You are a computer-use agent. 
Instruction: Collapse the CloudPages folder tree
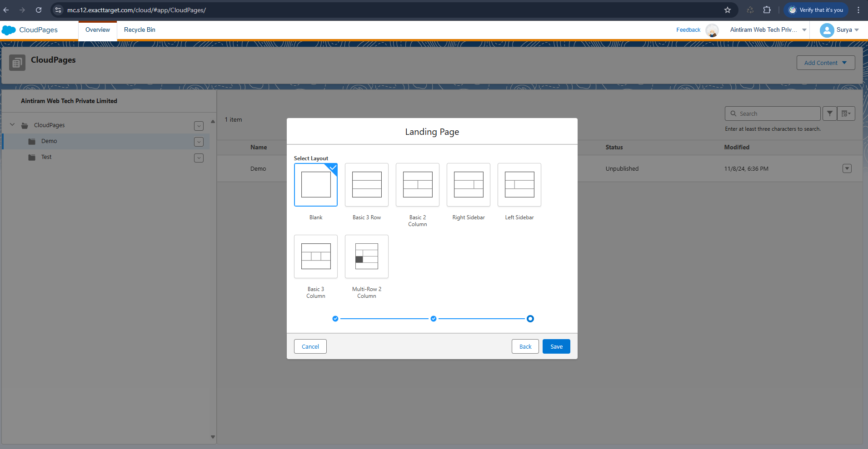(x=12, y=125)
